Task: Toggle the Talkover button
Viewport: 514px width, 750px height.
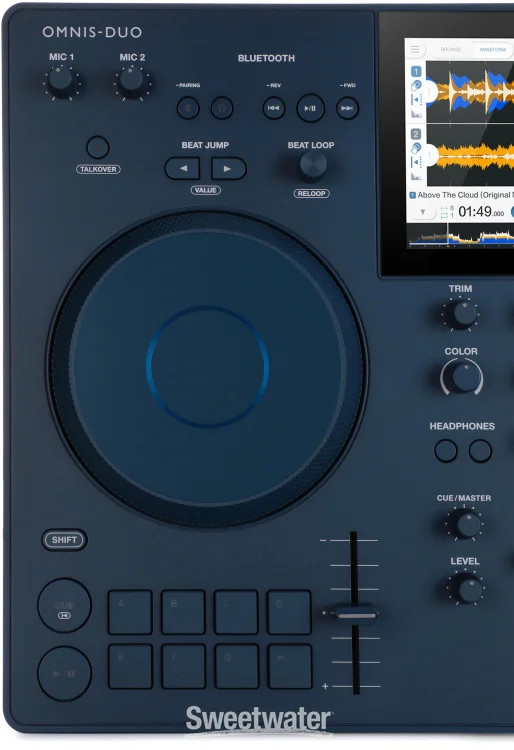Action: point(98,147)
